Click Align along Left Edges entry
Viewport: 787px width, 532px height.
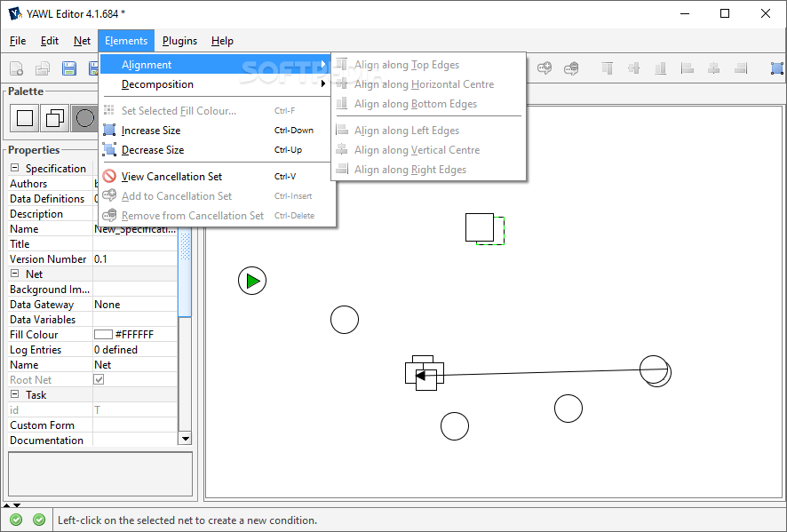click(x=429, y=130)
